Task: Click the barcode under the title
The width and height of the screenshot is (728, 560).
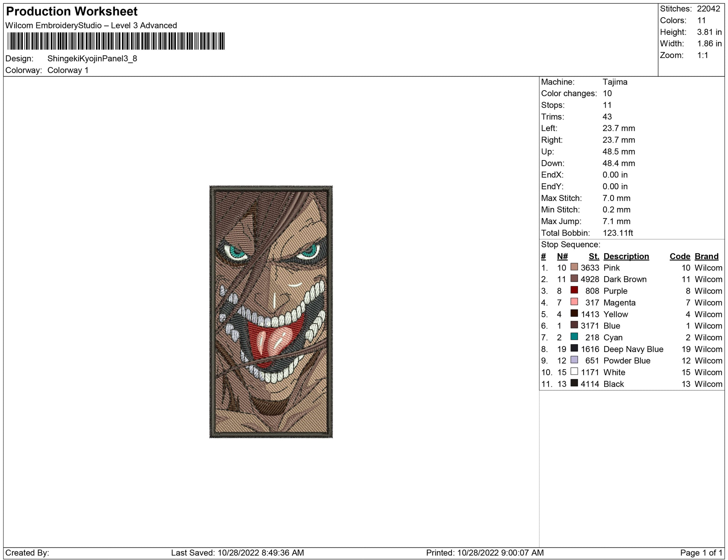Action: coord(116,41)
